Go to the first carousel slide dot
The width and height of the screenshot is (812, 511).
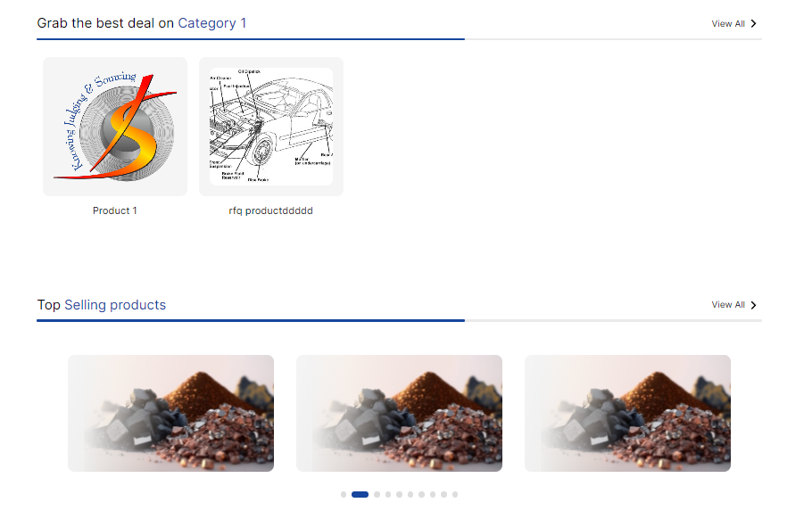344,494
